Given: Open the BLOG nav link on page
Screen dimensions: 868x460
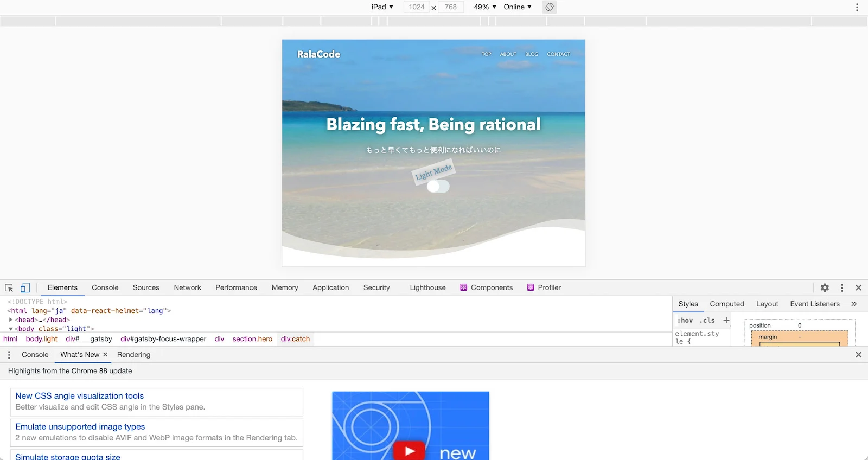Looking at the screenshot, I should (532, 54).
